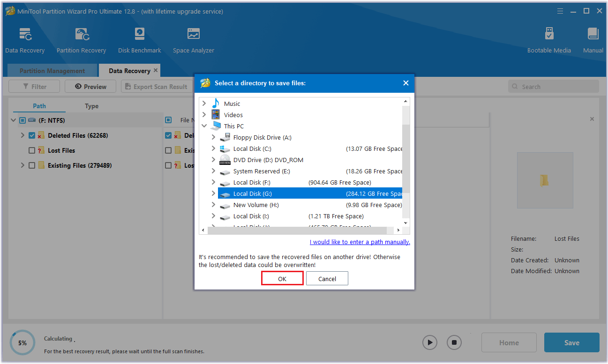Select System Reserved (E:) drive icon
The height and width of the screenshot is (364, 608).
click(225, 171)
